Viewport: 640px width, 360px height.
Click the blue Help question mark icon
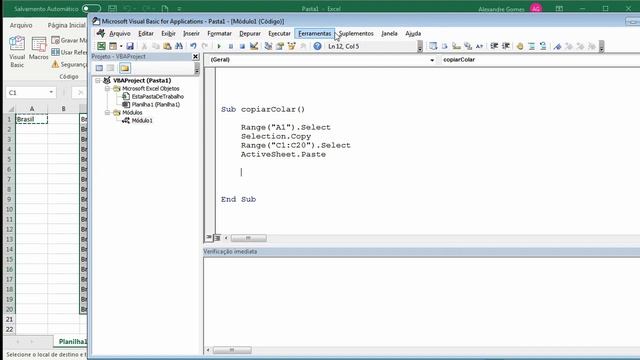click(317, 46)
